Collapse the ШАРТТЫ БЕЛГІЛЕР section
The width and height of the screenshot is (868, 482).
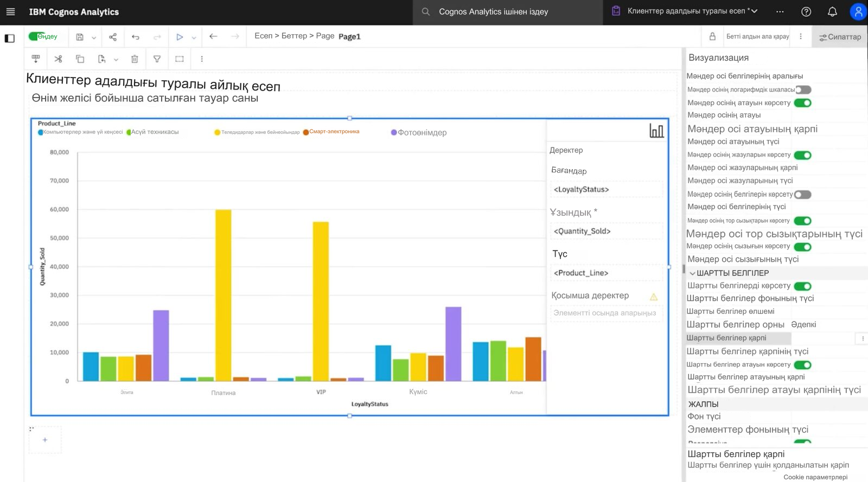pos(693,273)
